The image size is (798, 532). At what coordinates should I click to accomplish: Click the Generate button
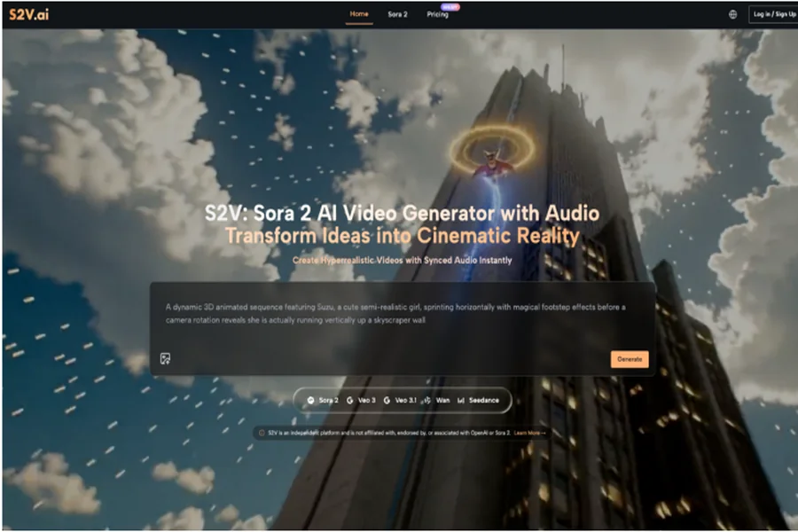tap(630, 358)
